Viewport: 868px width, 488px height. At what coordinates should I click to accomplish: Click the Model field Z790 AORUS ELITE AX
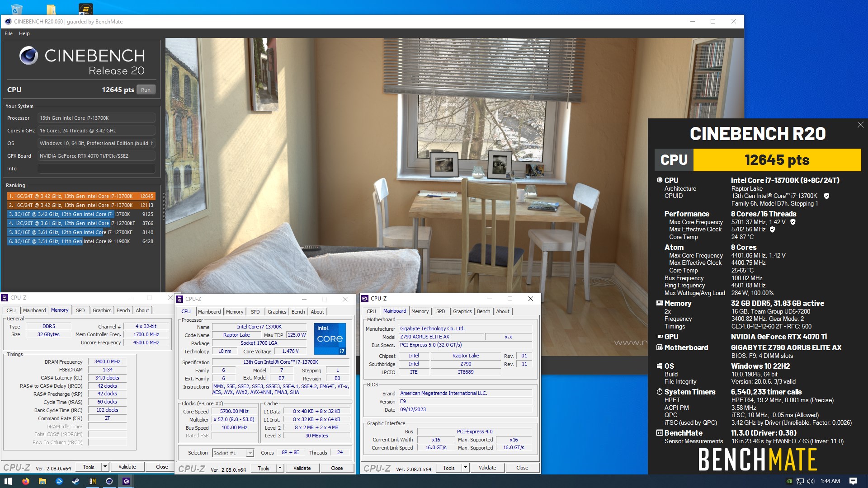click(441, 337)
